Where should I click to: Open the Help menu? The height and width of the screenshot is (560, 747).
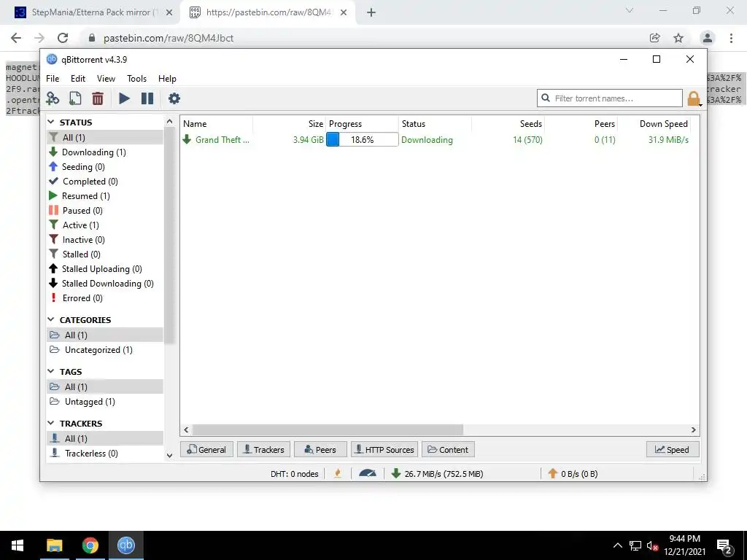point(167,79)
